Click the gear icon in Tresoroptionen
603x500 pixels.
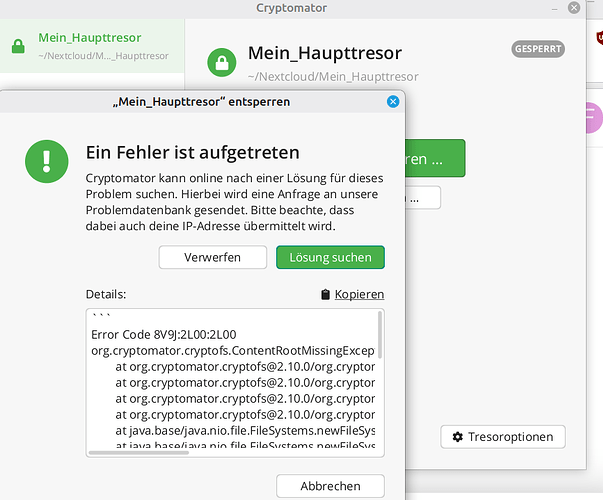tap(458, 437)
